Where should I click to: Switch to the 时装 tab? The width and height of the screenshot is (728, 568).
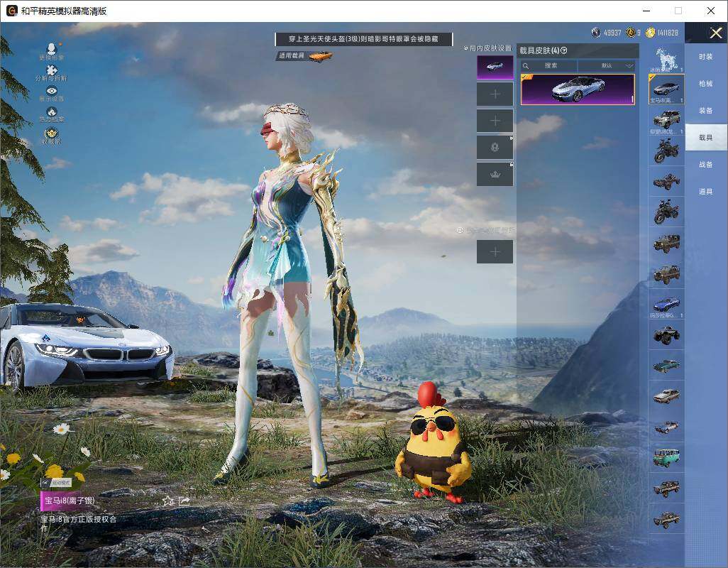pos(706,57)
